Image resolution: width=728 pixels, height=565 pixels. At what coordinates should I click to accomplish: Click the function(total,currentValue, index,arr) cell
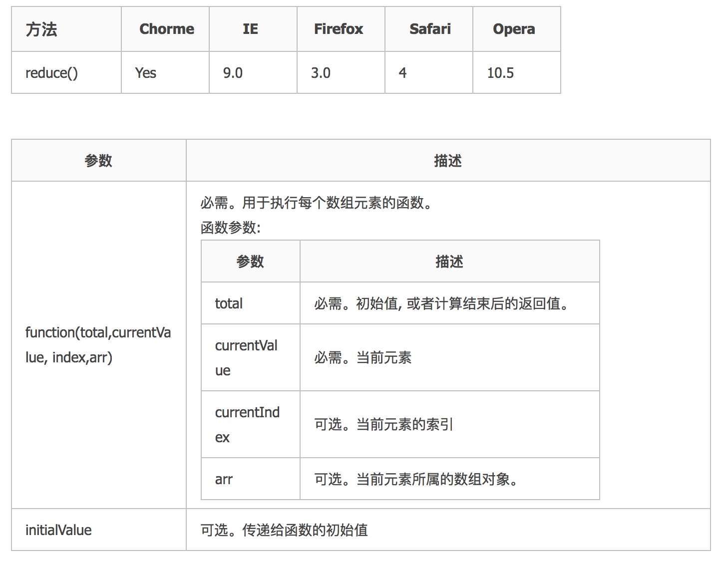pyautogui.click(x=99, y=345)
